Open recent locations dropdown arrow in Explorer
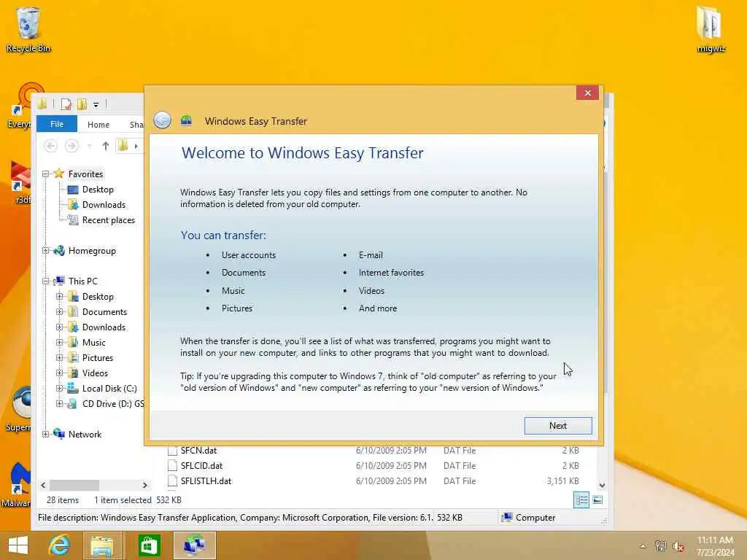The image size is (747, 560). pos(89,146)
